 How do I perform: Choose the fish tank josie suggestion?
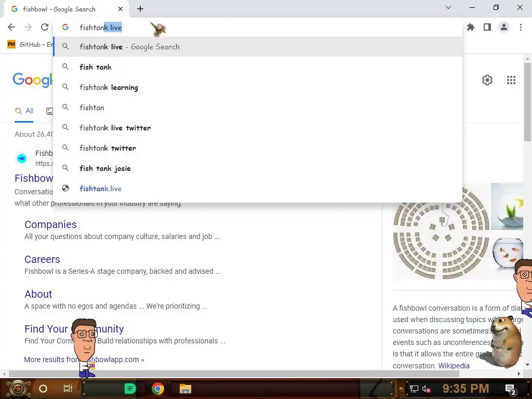(x=258, y=169)
